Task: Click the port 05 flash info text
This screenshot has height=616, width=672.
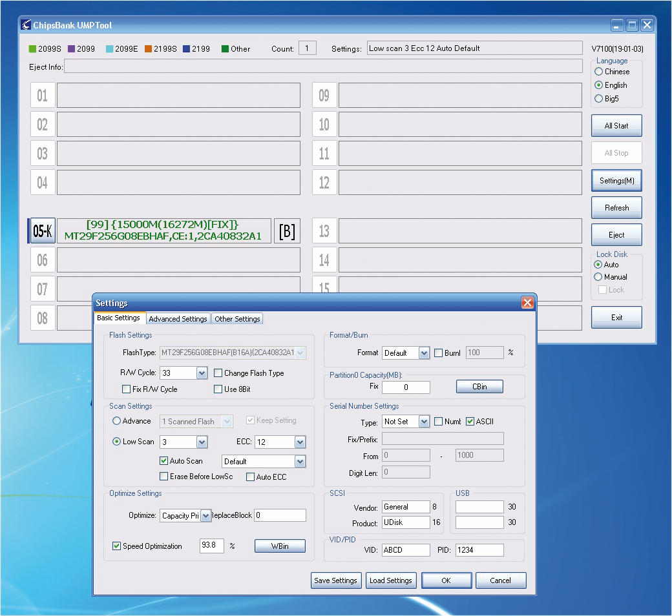Action: (163, 231)
